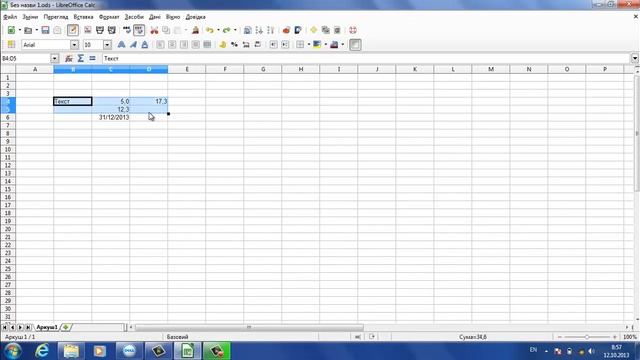Apply currency number format
Image resolution: width=640 pixels, height=360 pixels.
click(222, 44)
